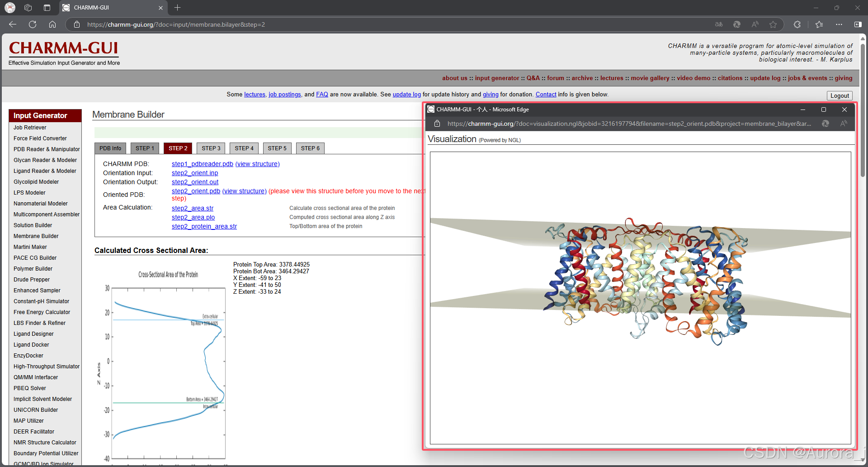Screen dimensions: 868x467
Task: Click the NGL protein structure viewer
Action: [x=640, y=298]
